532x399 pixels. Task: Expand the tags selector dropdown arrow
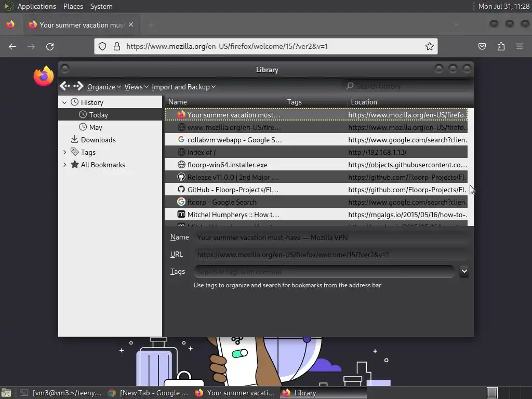[464, 271]
